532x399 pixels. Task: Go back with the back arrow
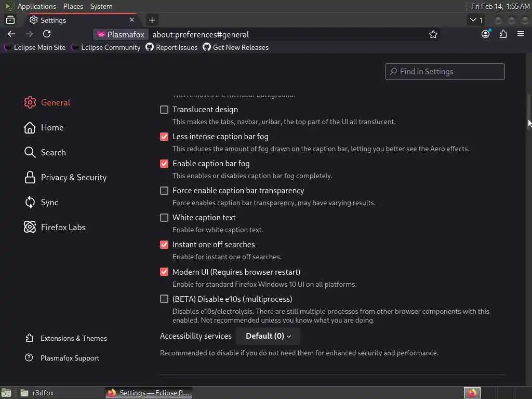[x=11, y=34]
